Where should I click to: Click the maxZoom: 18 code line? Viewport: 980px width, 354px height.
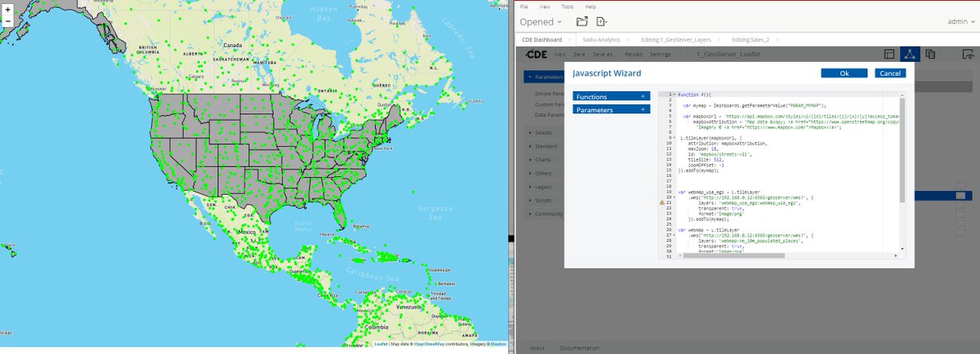[x=703, y=148]
